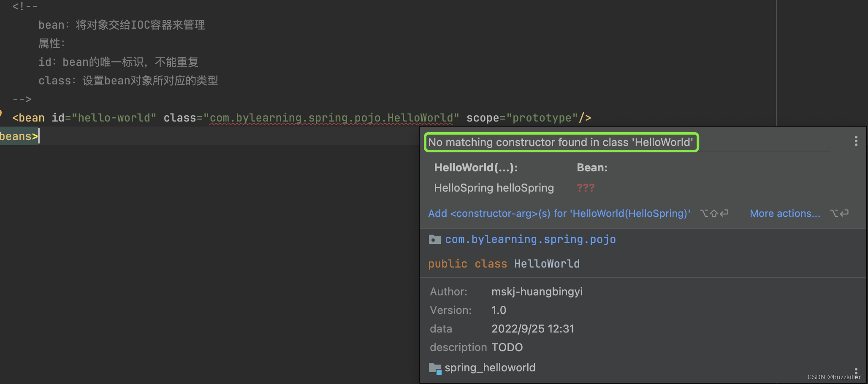Image resolution: width=868 pixels, height=384 pixels.
Task: Click the red ??? unresolved bean marker
Action: point(586,188)
